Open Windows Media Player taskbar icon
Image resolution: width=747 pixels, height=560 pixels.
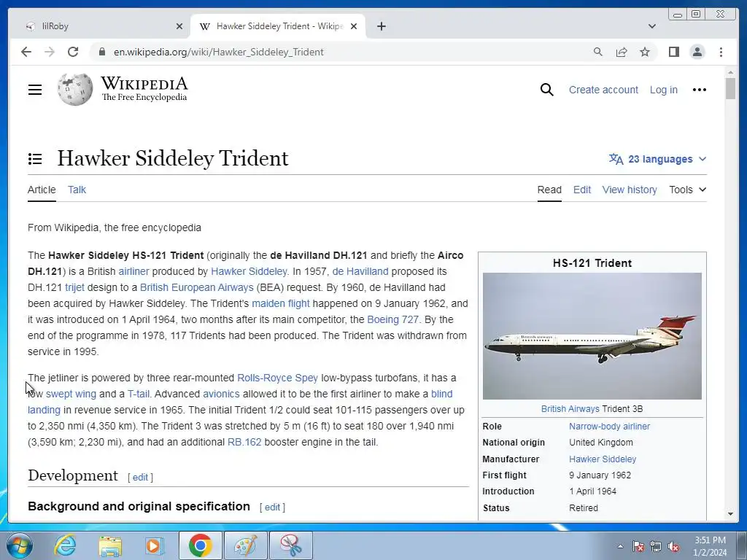[x=154, y=545]
